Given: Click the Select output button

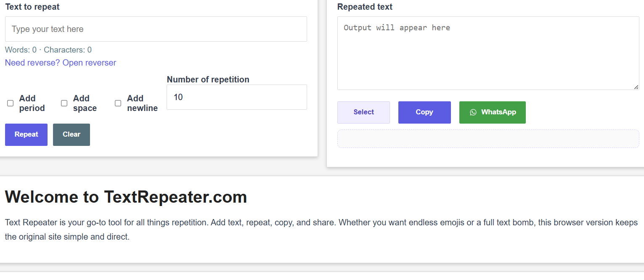Looking at the screenshot, I should (363, 112).
